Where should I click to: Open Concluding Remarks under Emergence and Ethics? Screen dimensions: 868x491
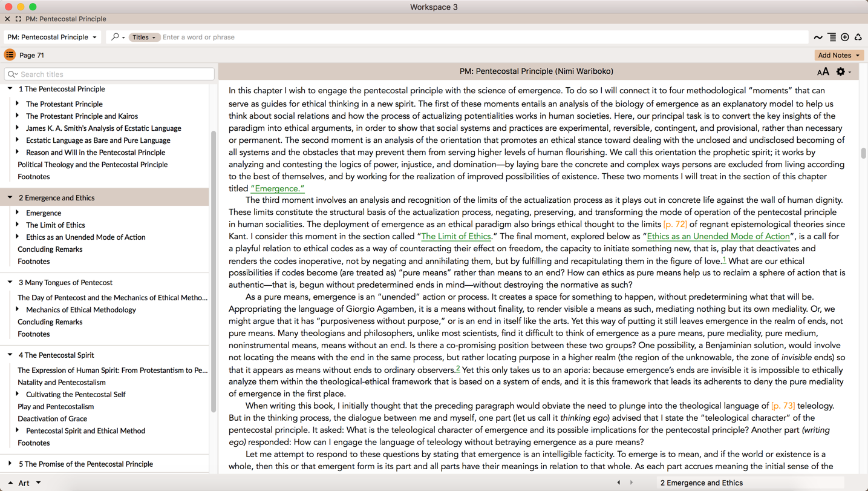50,249
